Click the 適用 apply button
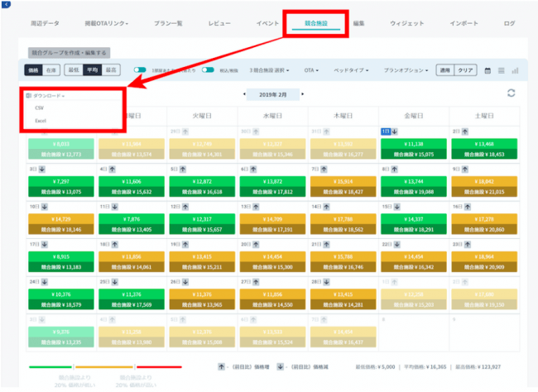 (x=445, y=70)
